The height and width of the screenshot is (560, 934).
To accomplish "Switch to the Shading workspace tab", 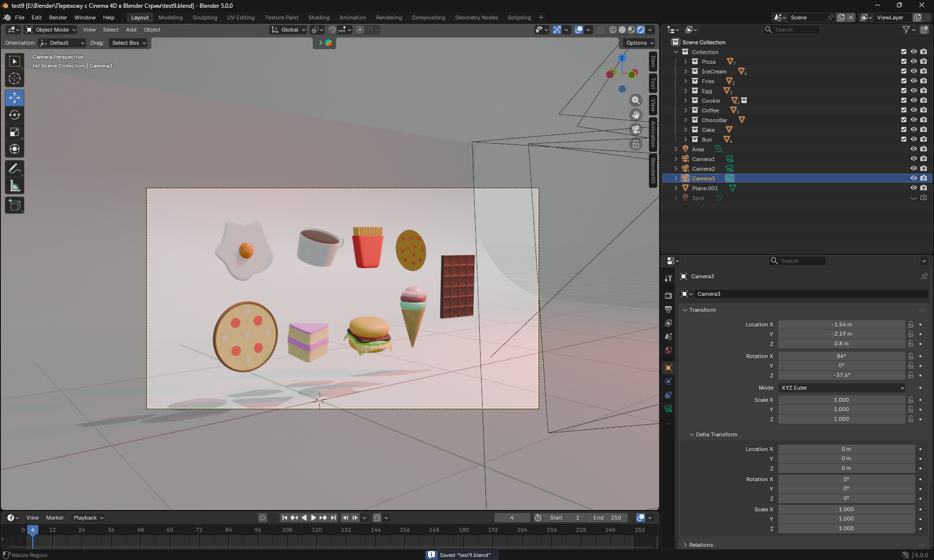I will point(319,18).
